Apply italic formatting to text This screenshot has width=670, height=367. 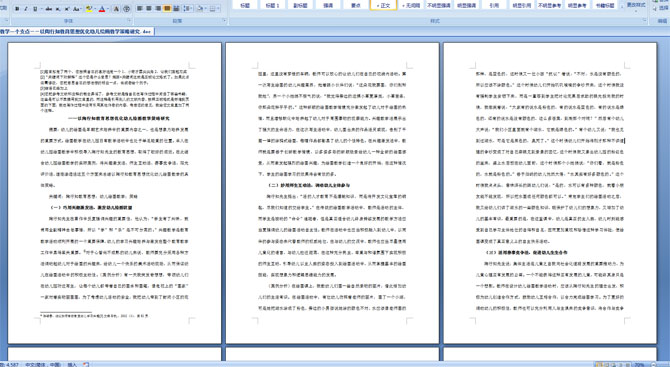[x=26, y=9]
